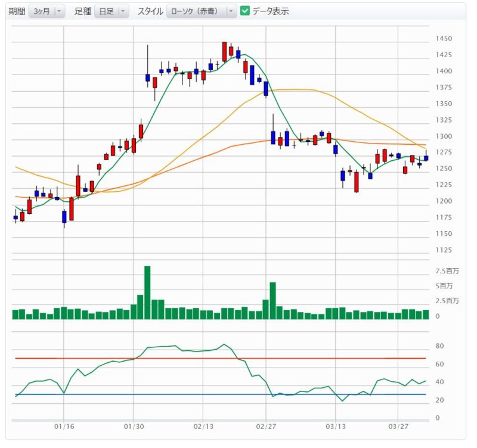The width and height of the screenshot is (477, 448).
Task: Click the dropdown arrow beside 3ヶ月
Action: pos(58,11)
